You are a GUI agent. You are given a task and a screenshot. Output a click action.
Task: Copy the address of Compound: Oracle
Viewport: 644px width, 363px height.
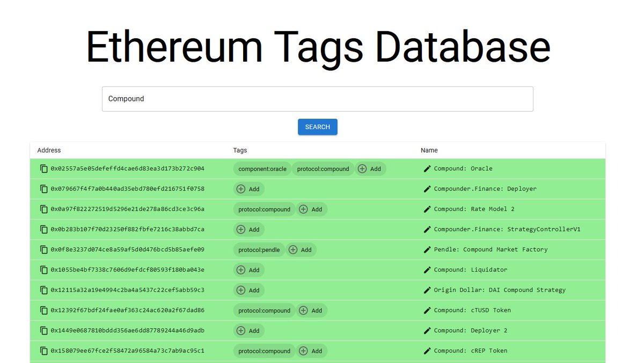coord(43,168)
